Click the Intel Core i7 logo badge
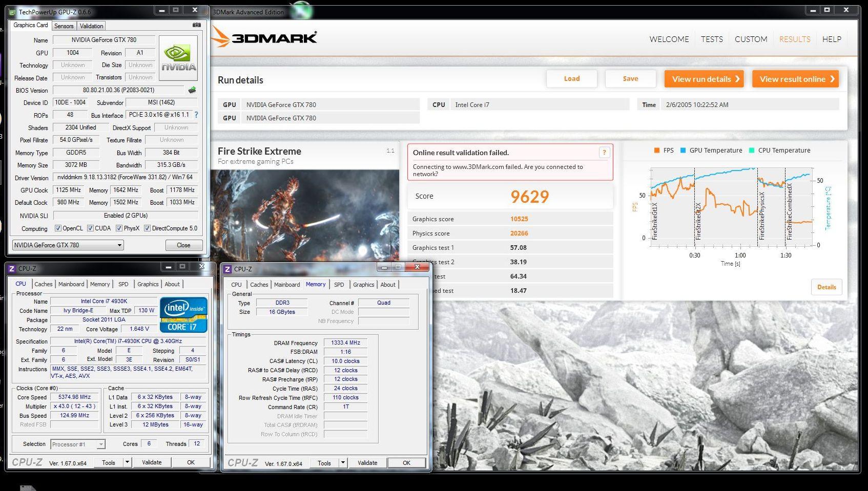The height and width of the screenshot is (491, 868). 183,315
